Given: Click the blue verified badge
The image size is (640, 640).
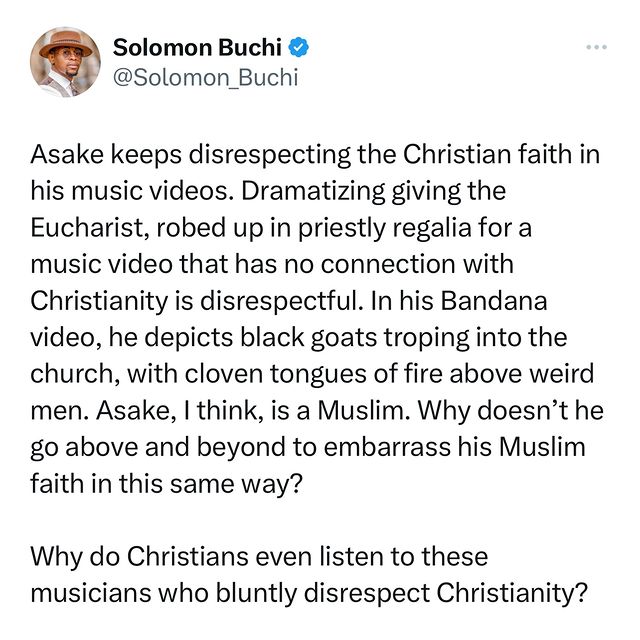Looking at the screenshot, I should 298,47.
